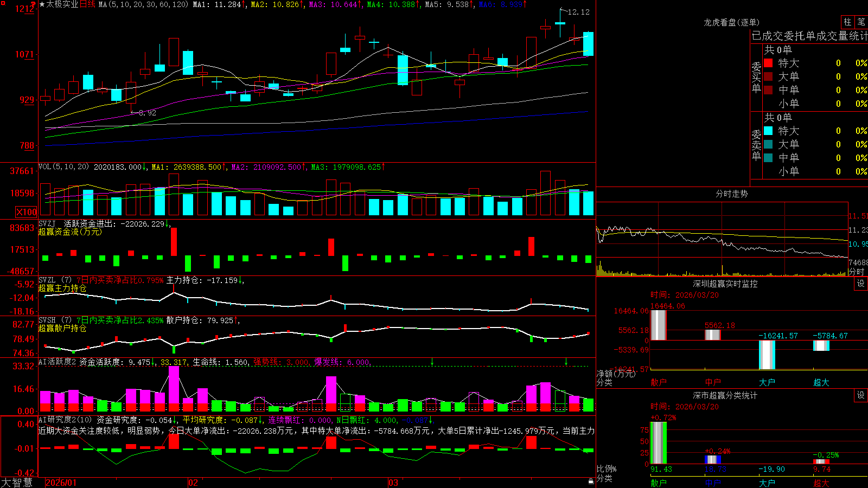868x488 pixels.
Task: Click the 8.92 low price annotation
Action: point(147,113)
